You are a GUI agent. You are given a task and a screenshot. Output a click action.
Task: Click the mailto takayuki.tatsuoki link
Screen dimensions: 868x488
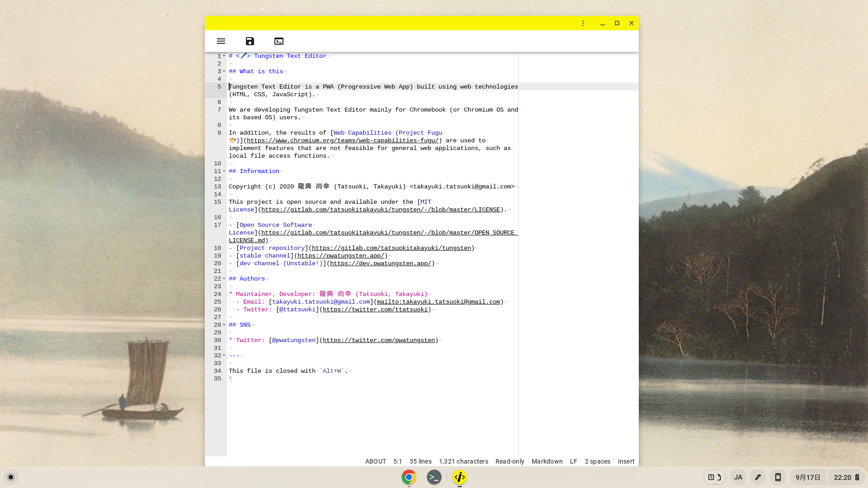click(439, 302)
